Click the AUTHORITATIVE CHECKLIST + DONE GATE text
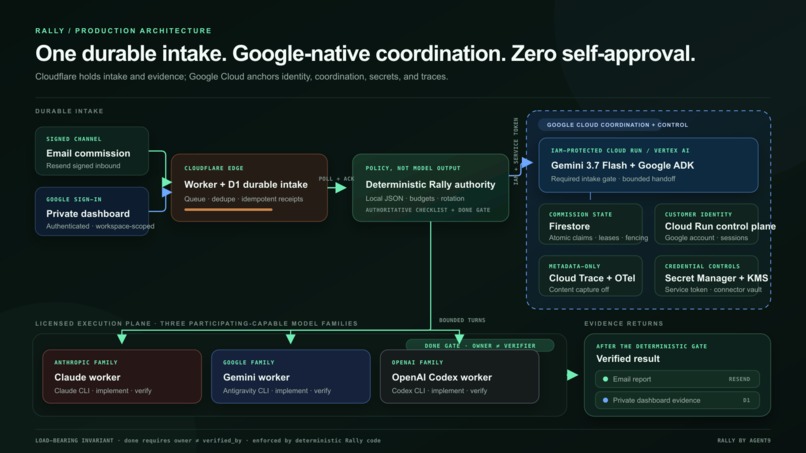Viewport: 806px width, 453px height. point(428,210)
